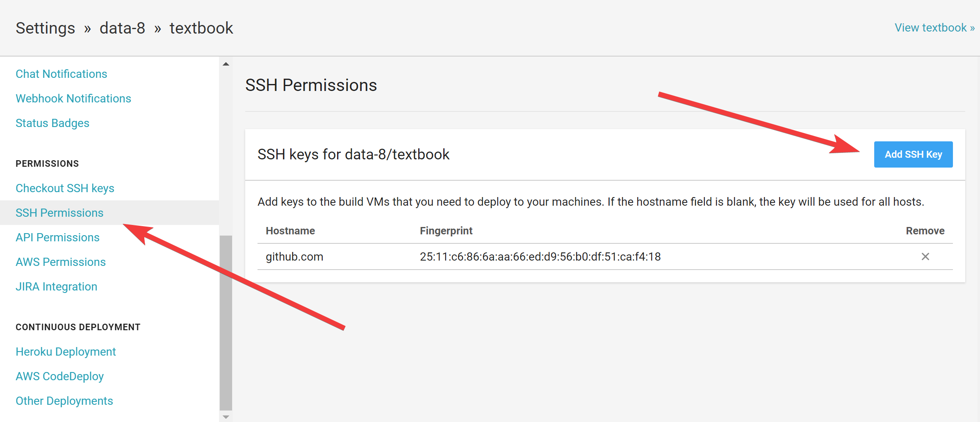Click the Add SSH Key button

(913, 154)
